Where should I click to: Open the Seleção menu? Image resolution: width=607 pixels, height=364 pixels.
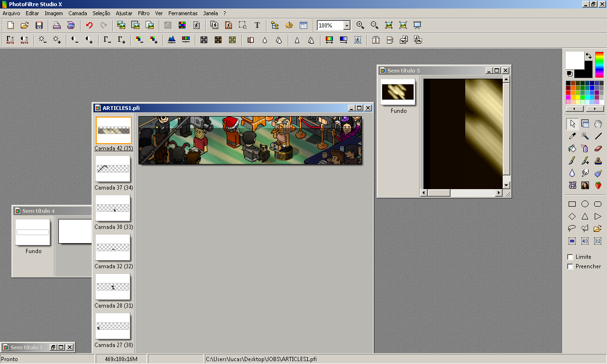101,13
